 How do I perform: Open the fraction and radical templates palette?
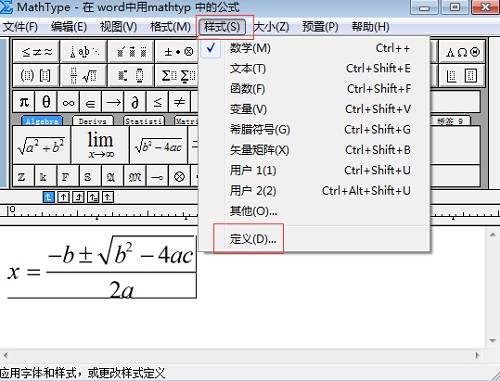point(84,76)
